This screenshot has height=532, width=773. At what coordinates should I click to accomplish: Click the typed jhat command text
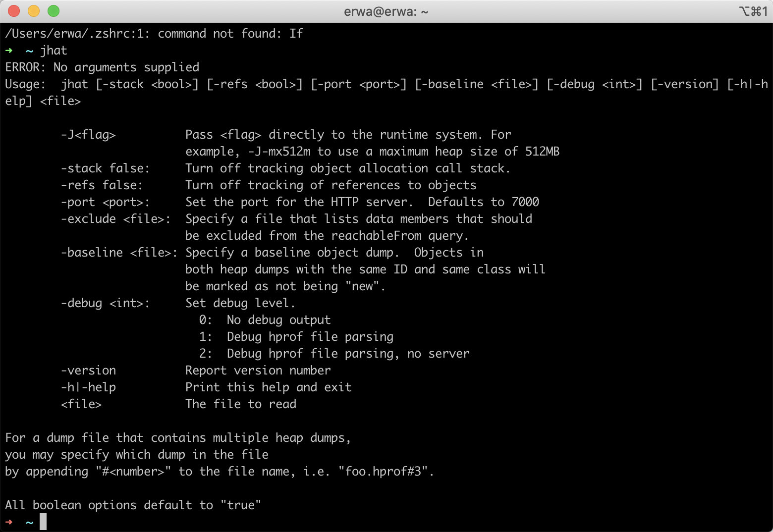click(54, 51)
